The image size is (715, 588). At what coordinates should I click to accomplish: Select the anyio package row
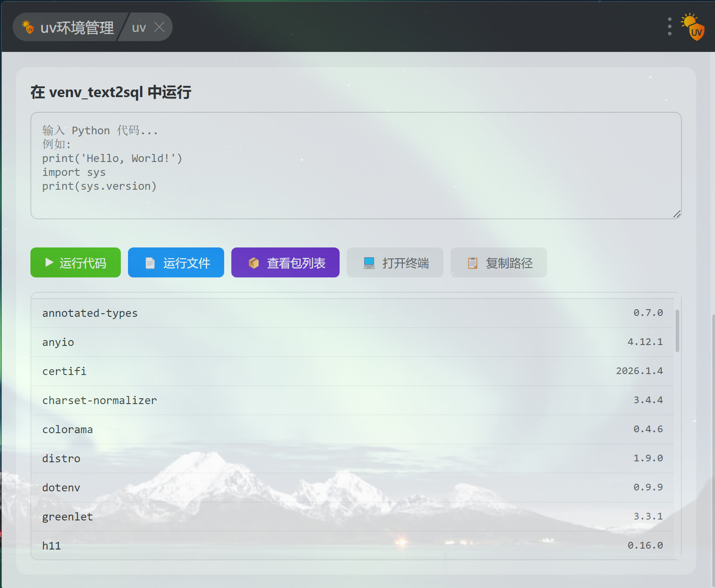pos(352,342)
